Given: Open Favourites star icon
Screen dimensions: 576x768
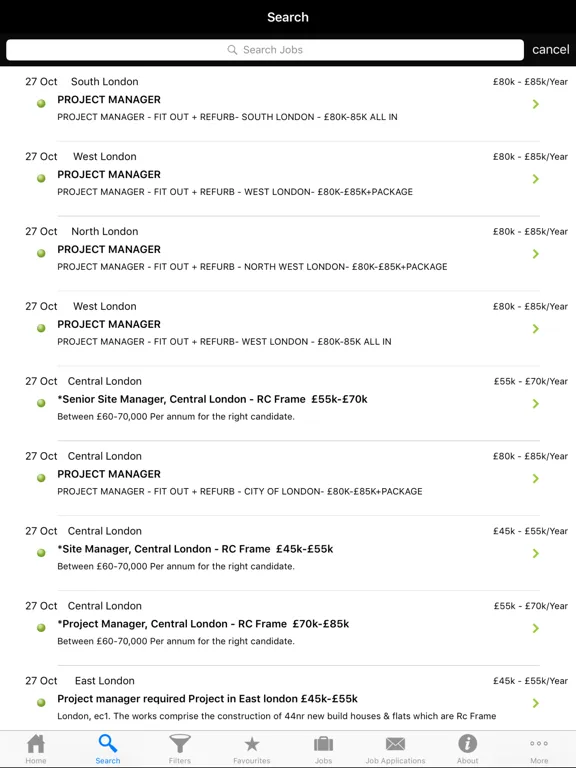Looking at the screenshot, I should (x=252, y=744).
